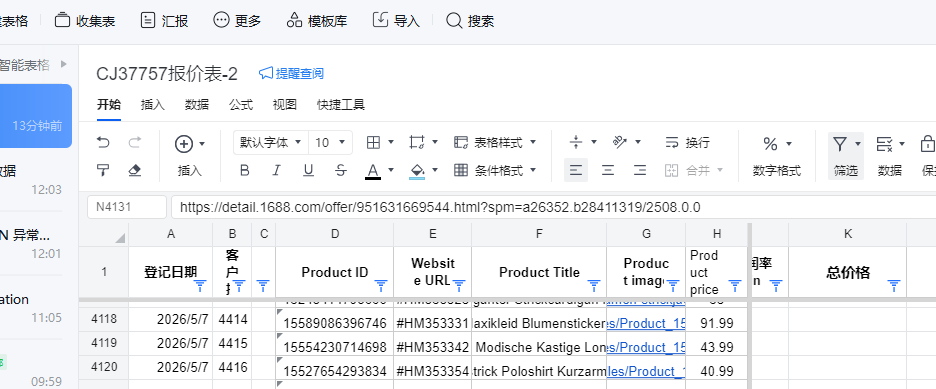Click the 提醒查阅 reminder link
Viewport: 936px width, 389px height.
(291, 73)
